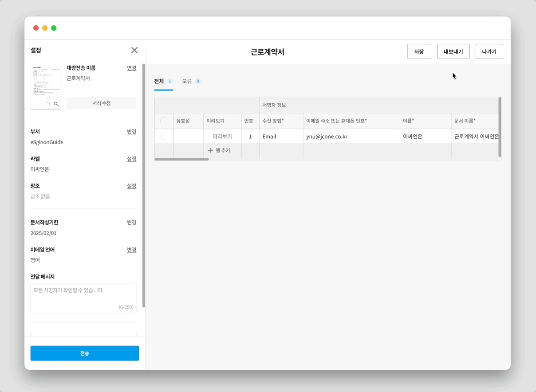Viewport: 536px width, 392px height.
Task: Click the 영어 email language value
Action: click(x=35, y=260)
